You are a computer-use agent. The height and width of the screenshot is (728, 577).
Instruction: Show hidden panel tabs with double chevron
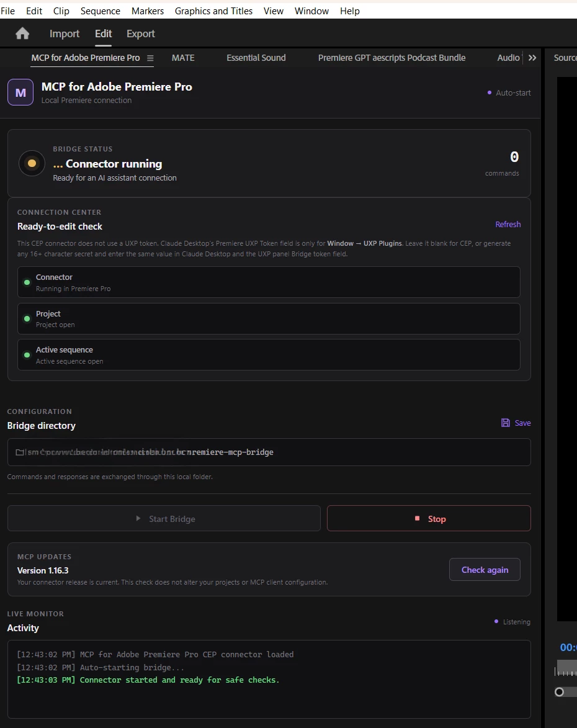click(x=532, y=58)
